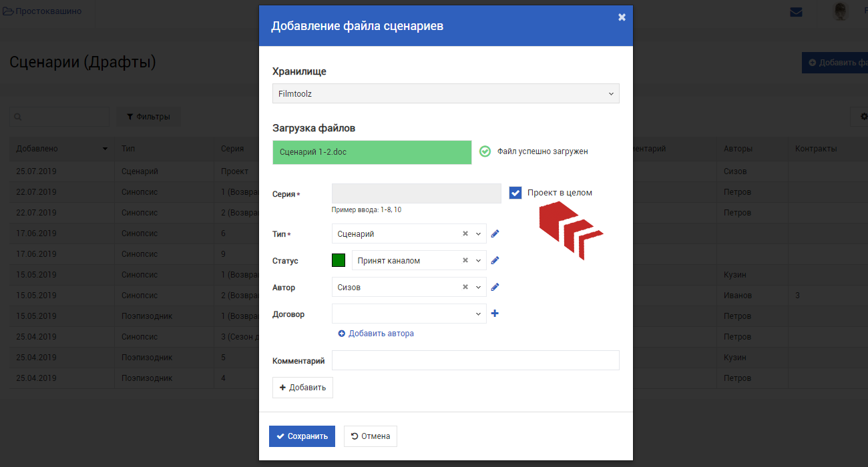Click the Серия input field

point(416,193)
